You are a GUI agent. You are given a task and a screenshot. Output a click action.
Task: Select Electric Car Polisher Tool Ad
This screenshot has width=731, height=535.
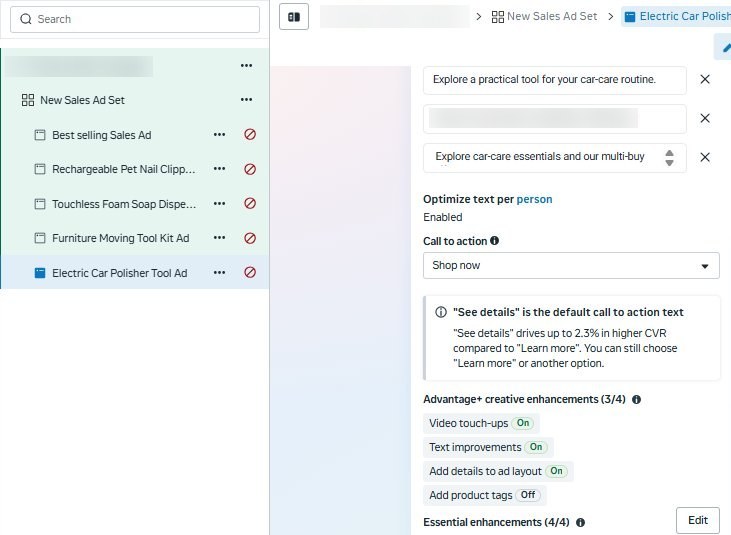tap(120, 273)
